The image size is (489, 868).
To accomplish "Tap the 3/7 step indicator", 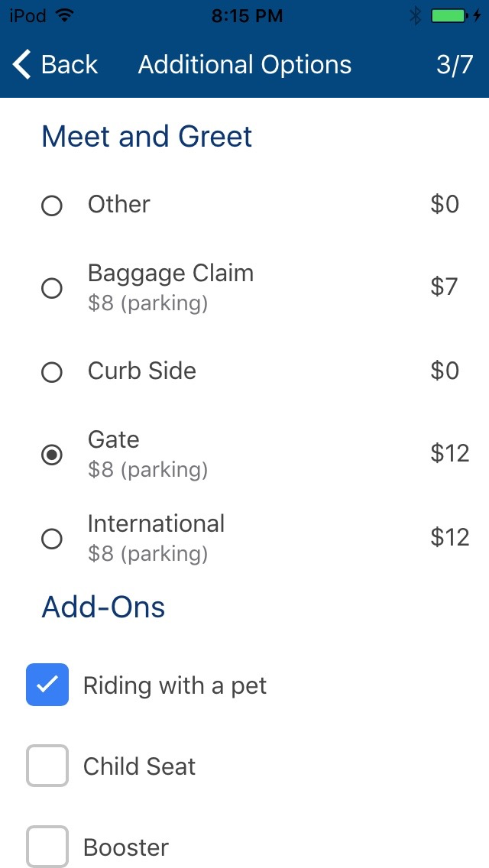I will tap(455, 65).
